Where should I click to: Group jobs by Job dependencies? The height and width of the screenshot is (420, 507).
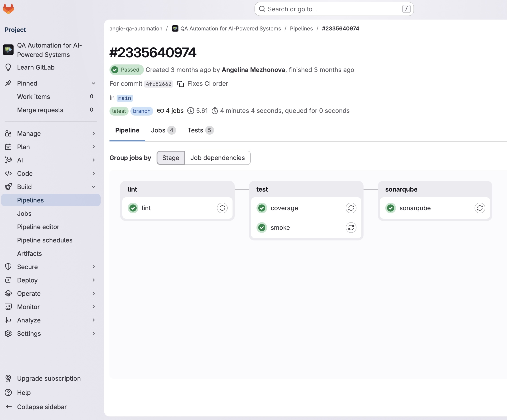click(x=218, y=158)
